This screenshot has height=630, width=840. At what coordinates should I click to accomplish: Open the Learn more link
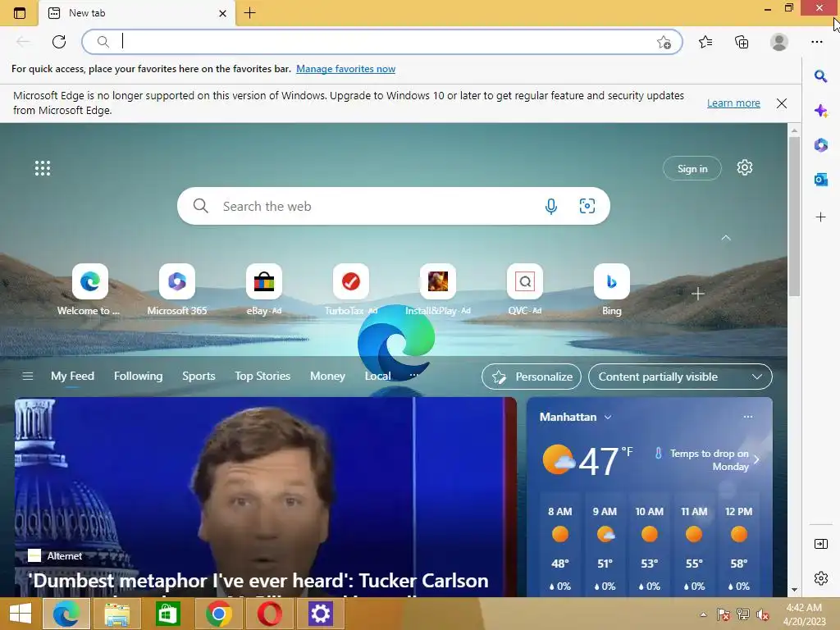tap(733, 103)
